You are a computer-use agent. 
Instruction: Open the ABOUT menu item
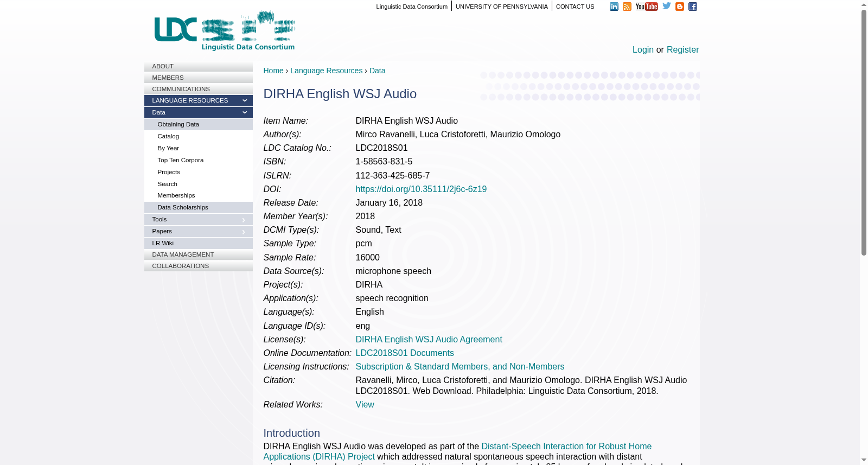pos(199,66)
